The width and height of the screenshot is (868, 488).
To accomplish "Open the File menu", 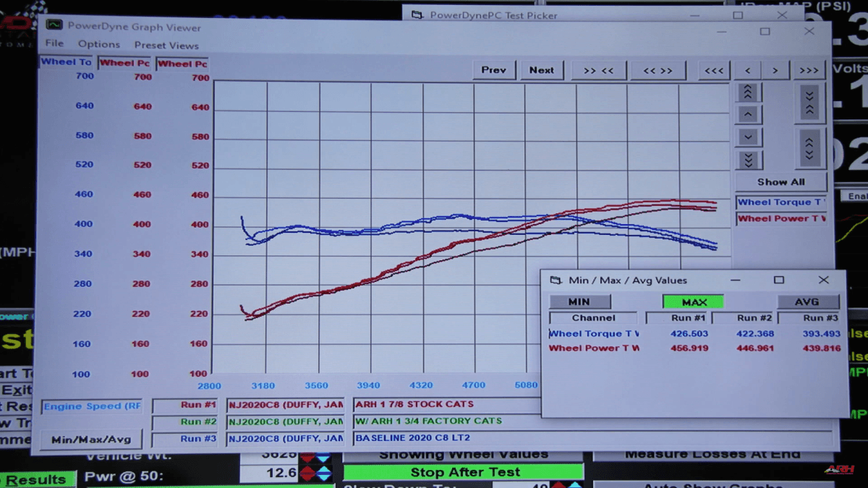I will [54, 44].
